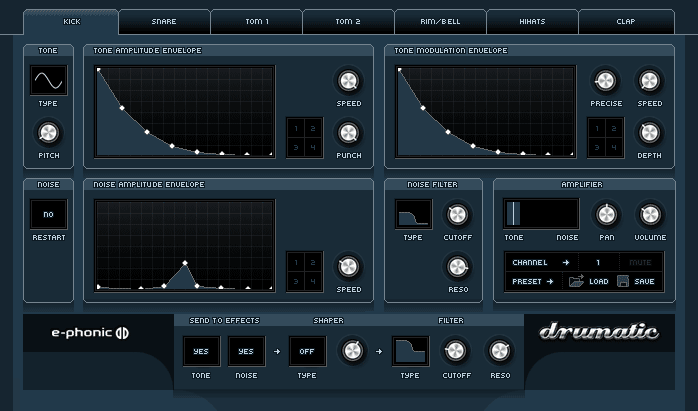Save the current preset
Viewport: 698px width, 411px height.
[644, 281]
